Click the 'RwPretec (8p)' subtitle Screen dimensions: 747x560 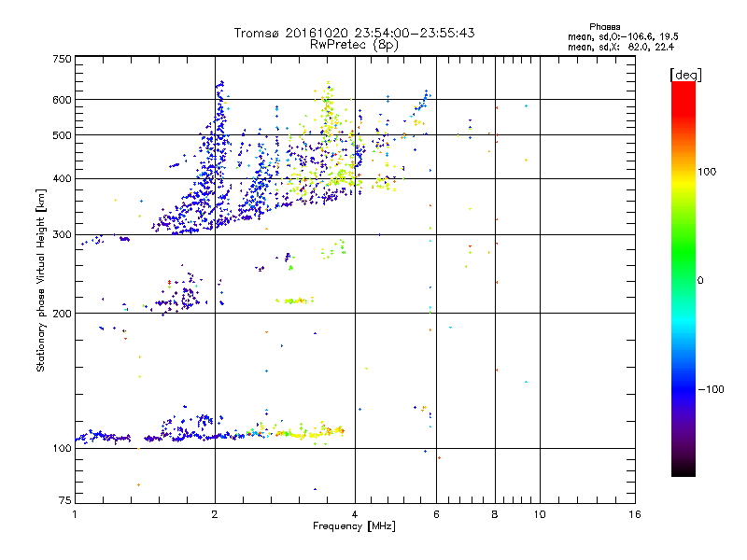354,45
